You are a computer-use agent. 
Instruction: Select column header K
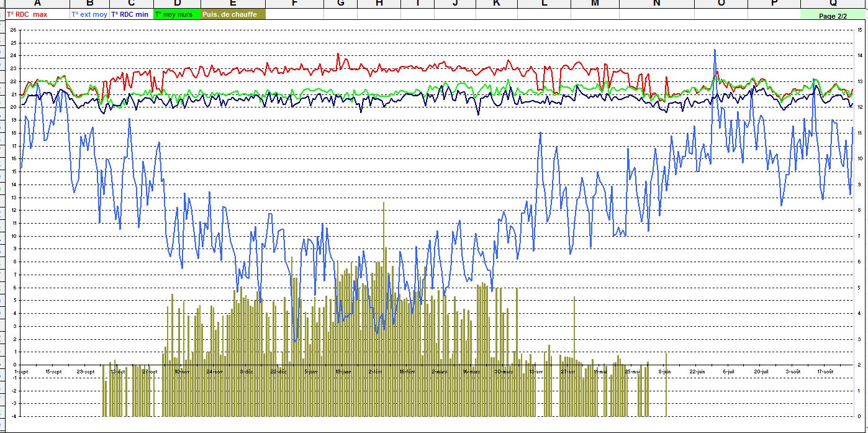click(497, 3)
